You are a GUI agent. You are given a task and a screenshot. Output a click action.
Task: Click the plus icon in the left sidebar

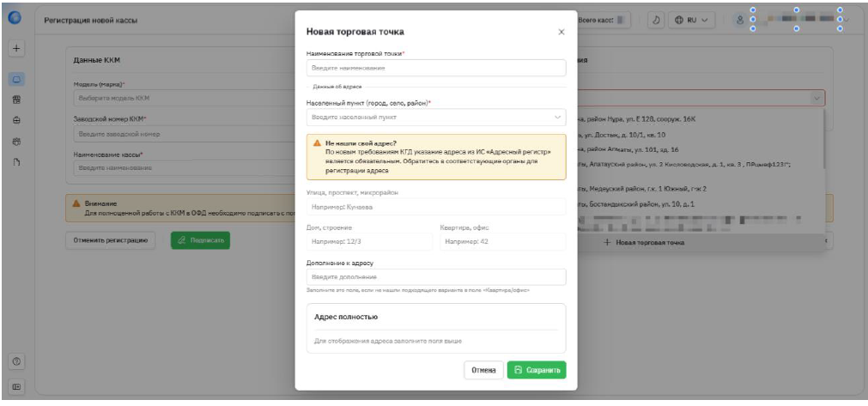tap(15, 49)
